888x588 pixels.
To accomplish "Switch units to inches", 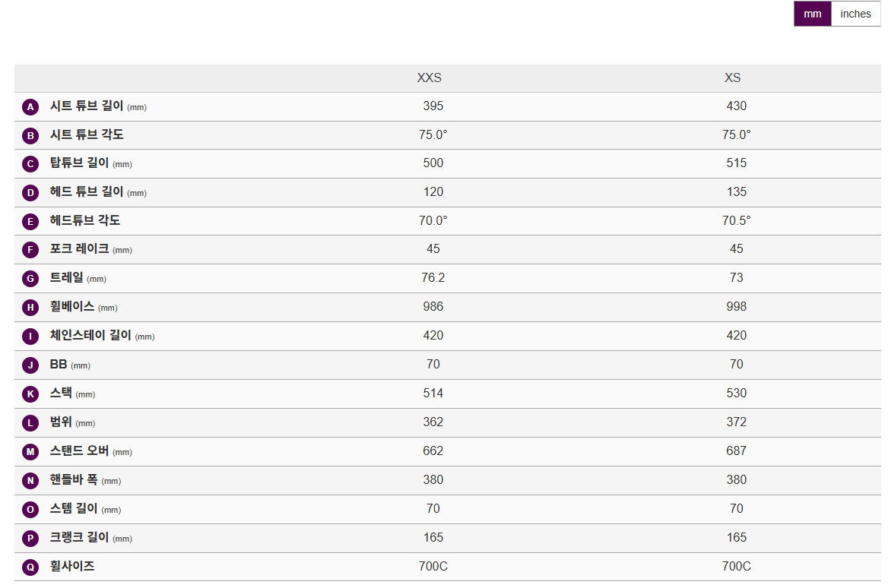I will coord(855,14).
